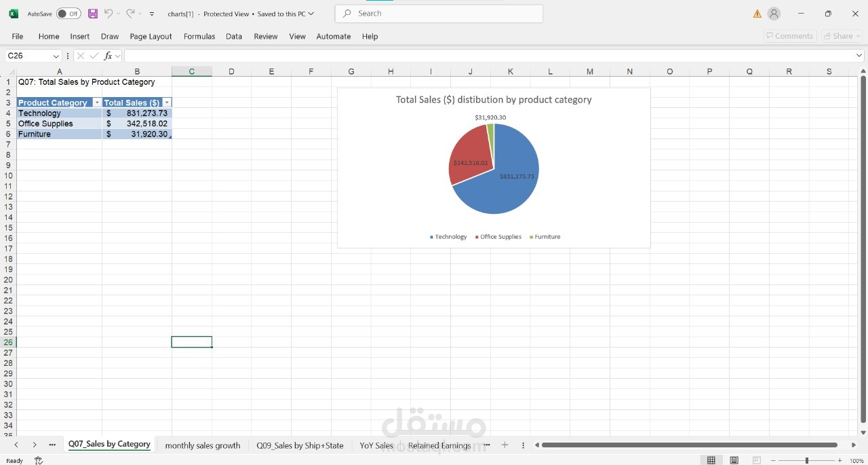Click the leading sheet tabs ellipsis

[x=52, y=445]
